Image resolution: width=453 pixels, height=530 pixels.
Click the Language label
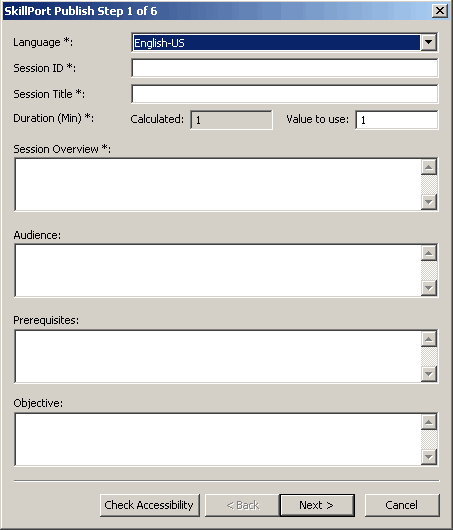coord(43,42)
